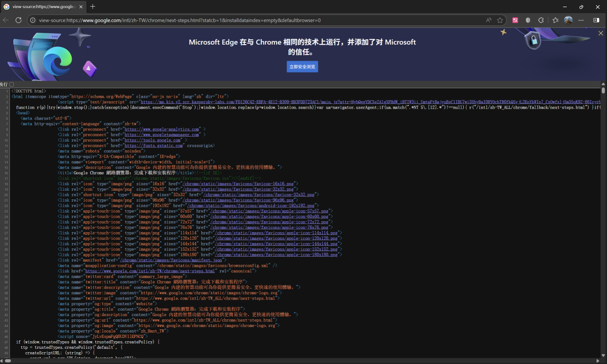The width and height of the screenshot is (607, 364).
Task: Click the browser refresh icon
Action: tap(19, 20)
